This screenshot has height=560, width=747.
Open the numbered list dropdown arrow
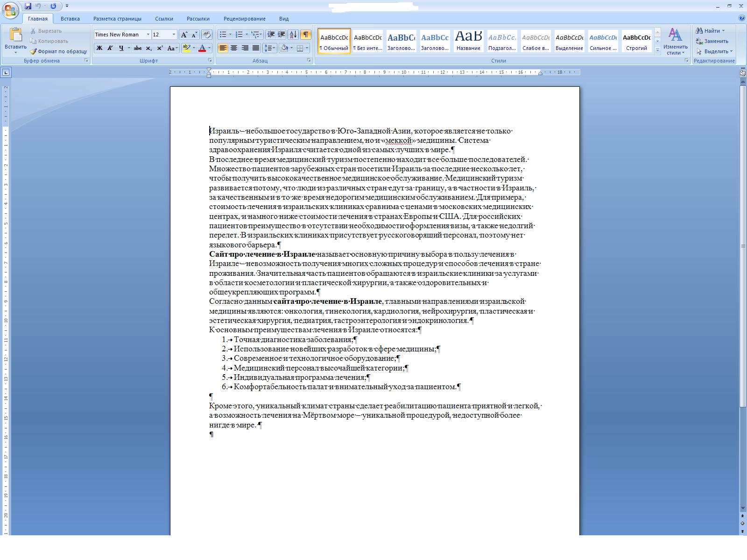[x=247, y=35]
